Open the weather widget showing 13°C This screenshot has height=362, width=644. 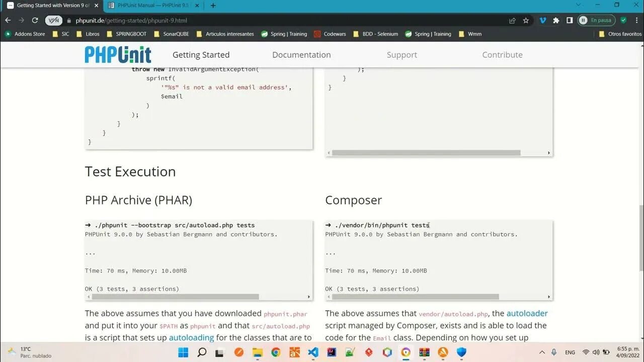click(29, 352)
